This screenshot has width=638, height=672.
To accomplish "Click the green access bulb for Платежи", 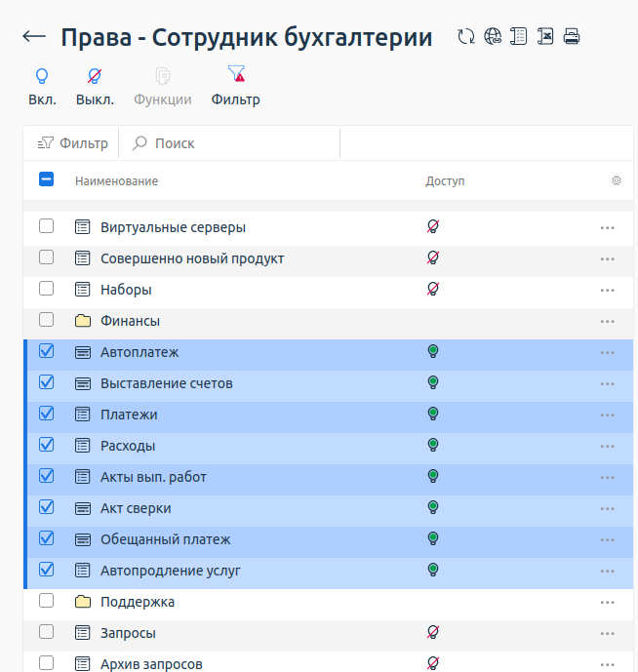I will tap(433, 415).
